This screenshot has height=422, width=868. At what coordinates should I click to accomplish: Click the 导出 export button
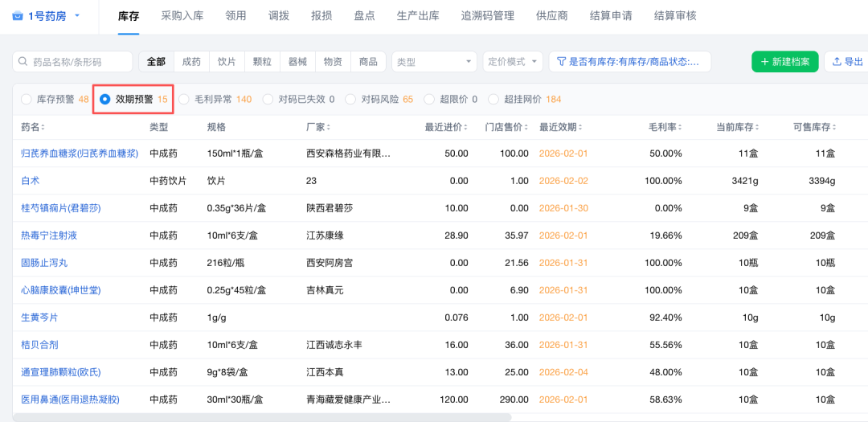[x=847, y=61]
